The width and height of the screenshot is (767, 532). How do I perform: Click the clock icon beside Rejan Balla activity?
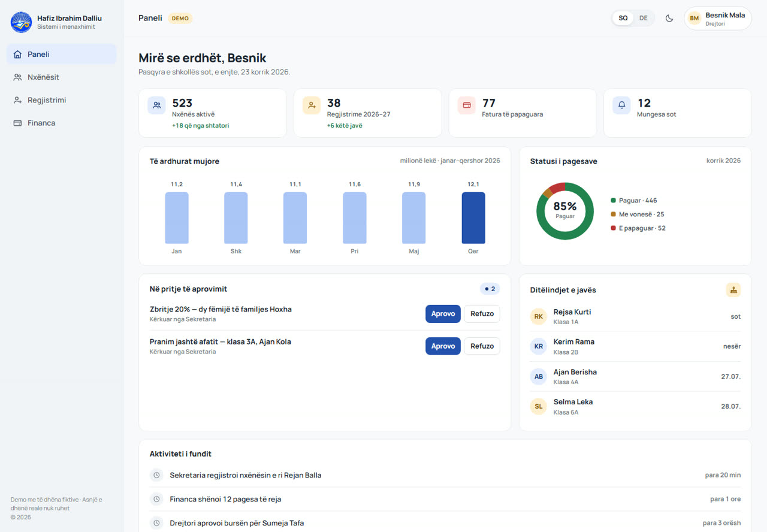(x=156, y=475)
